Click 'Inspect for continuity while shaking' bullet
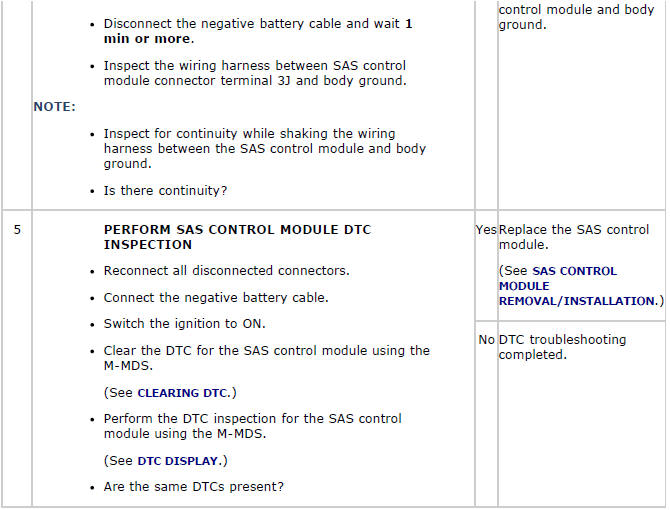The height and width of the screenshot is (510, 670). pos(264,149)
